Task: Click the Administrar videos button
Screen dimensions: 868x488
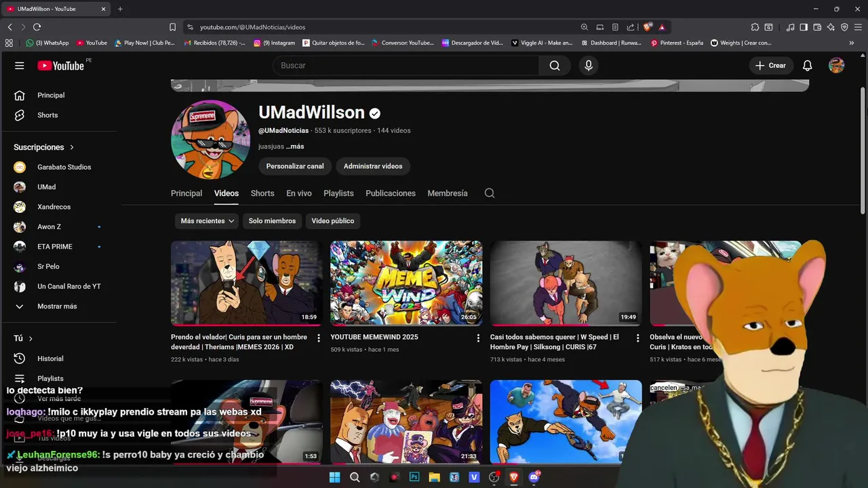Action: pos(373,166)
